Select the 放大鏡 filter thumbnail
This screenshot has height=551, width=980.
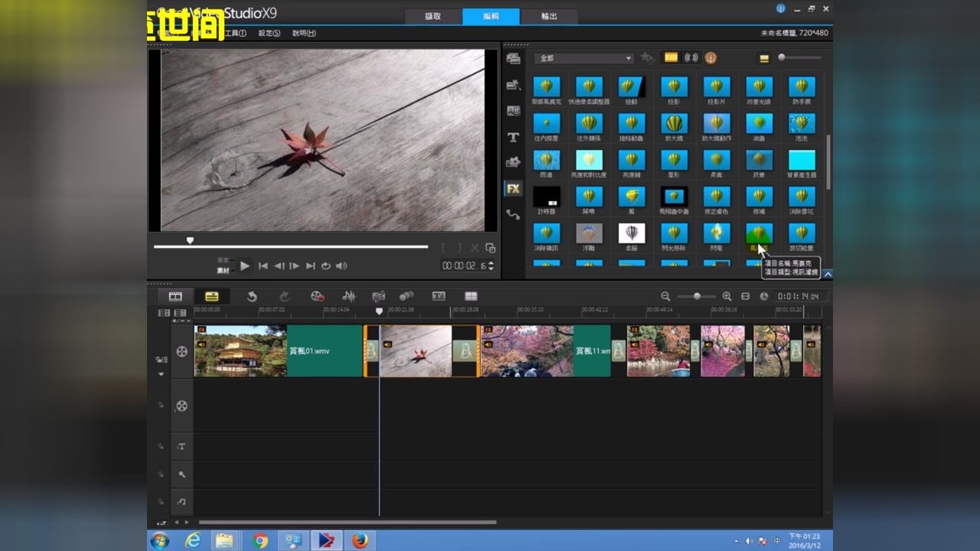[674, 123]
